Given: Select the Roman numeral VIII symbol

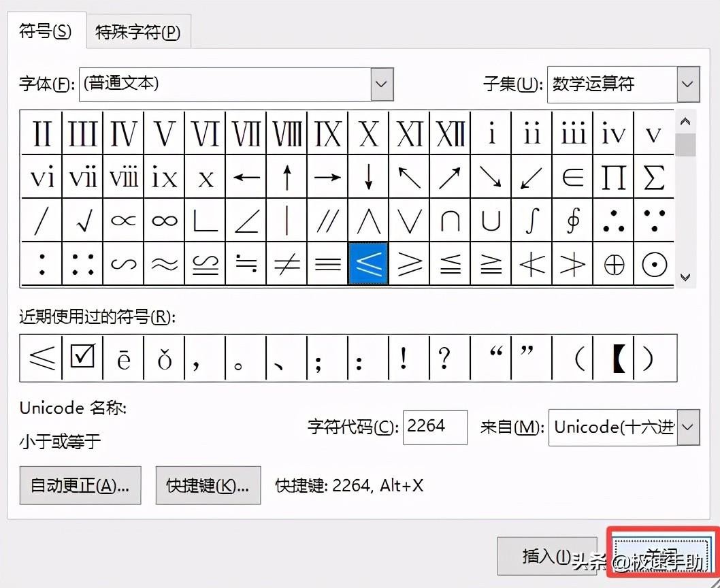Looking at the screenshot, I should pyautogui.click(x=287, y=133).
